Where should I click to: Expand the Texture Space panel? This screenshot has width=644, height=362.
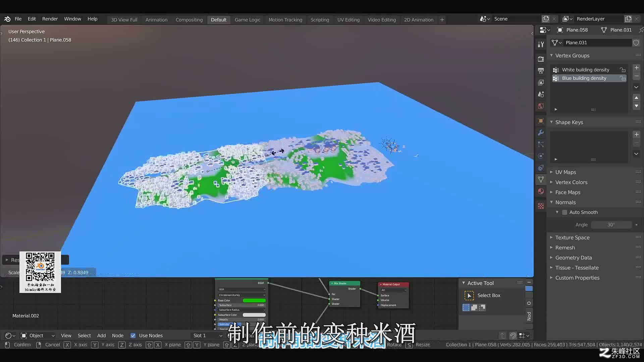551,237
